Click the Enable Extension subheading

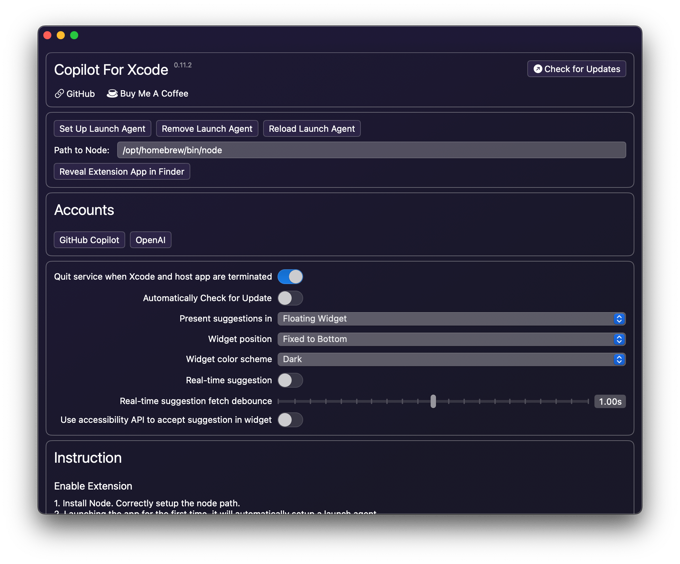[x=93, y=486]
